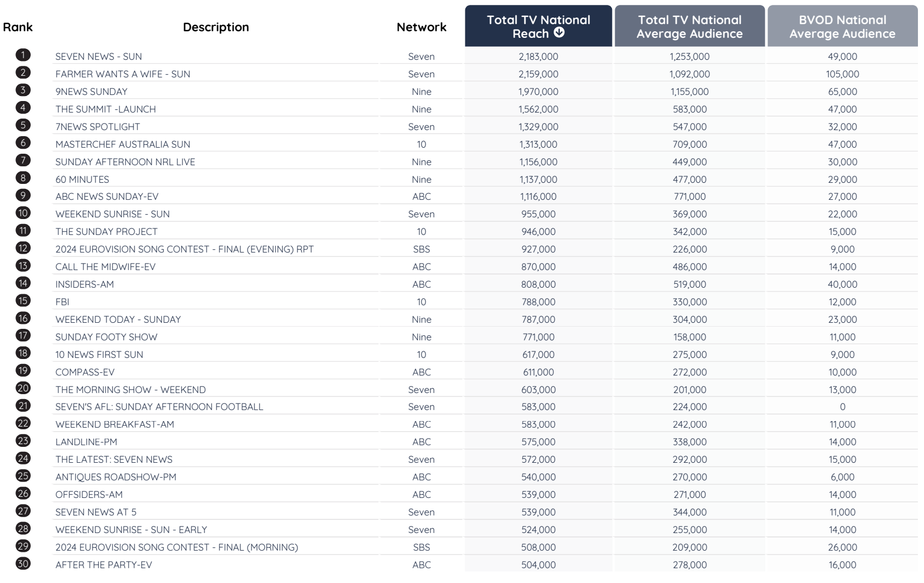This screenshot has height=583, width=924.
Task: Click reach value 504,000
Action: click(x=538, y=565)
